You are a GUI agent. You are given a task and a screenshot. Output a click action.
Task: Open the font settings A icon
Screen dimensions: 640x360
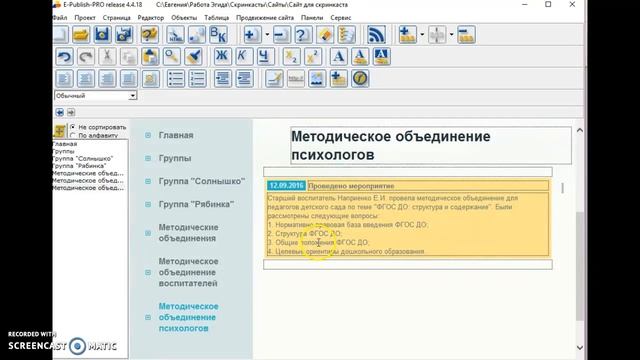(338, 57)
